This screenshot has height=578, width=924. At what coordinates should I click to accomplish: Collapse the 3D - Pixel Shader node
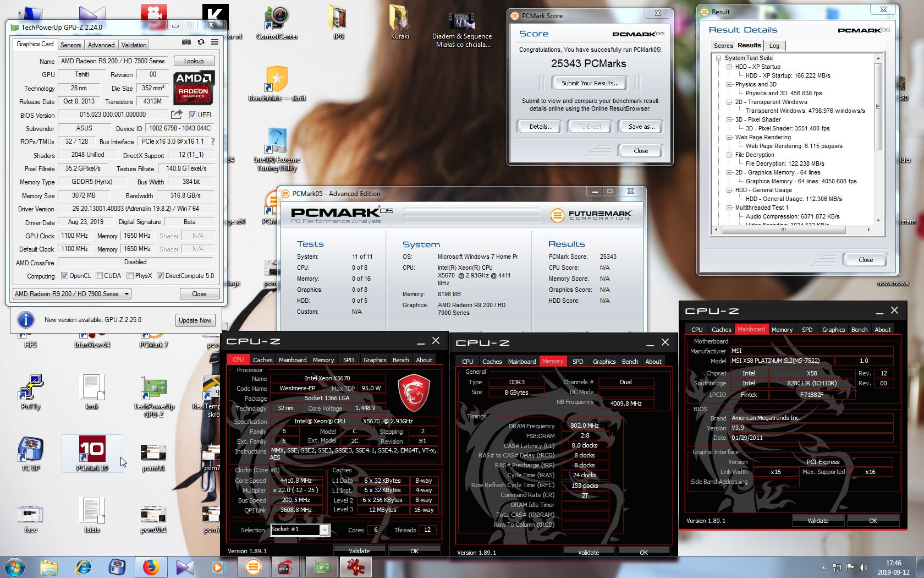(x=729, y=119)
